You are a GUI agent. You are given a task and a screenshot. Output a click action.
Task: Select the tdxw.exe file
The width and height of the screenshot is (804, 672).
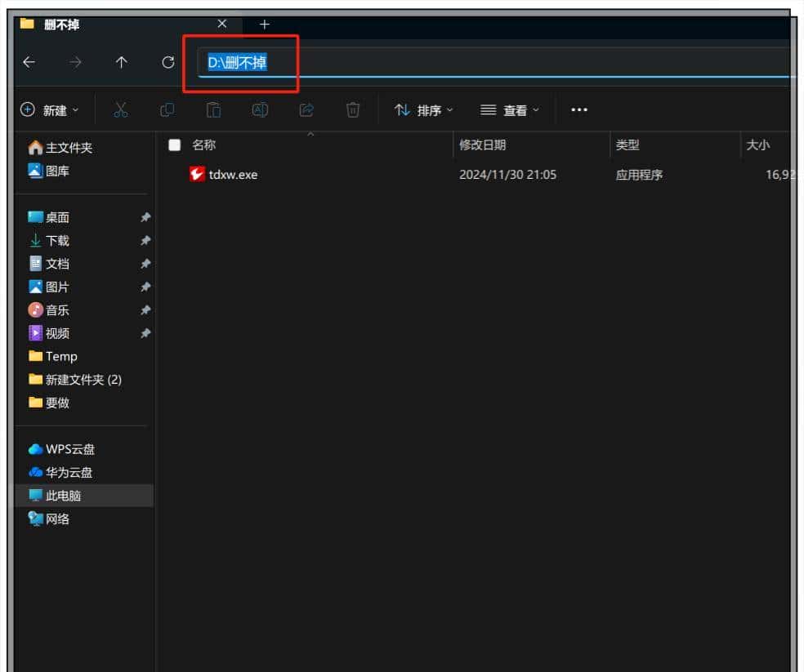(233, 174)
